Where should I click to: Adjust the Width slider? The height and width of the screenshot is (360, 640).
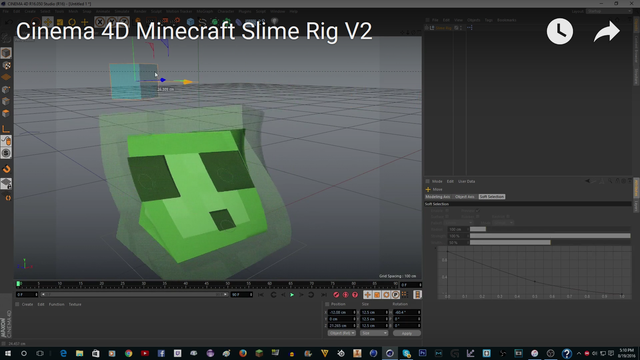550,242
